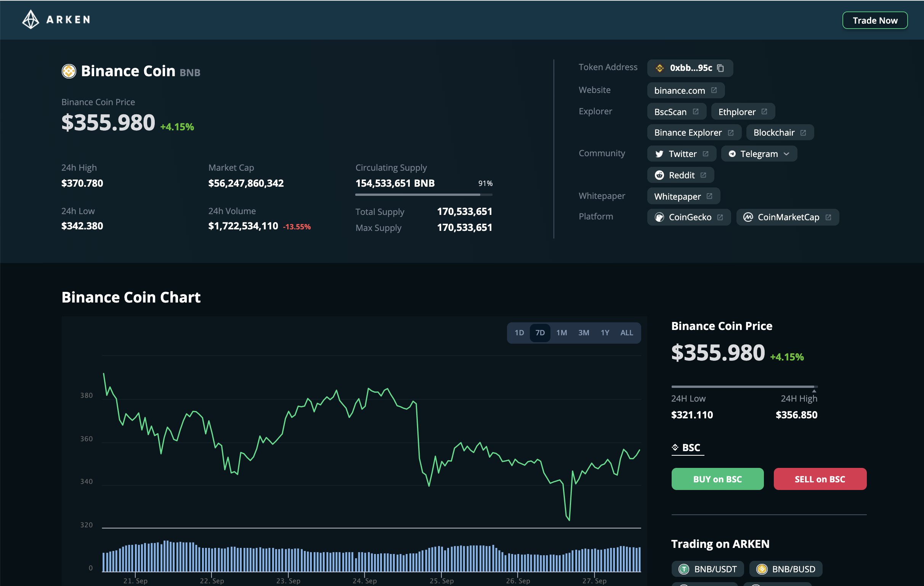924x586 pixels.
Task: Select the ALL chart range
Action: 627,333
